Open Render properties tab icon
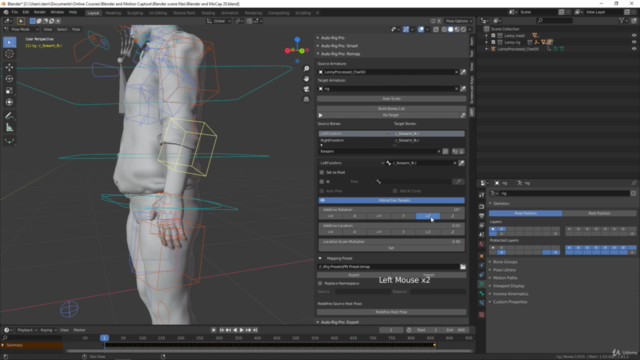Viewport: 640px width, 360px height. point(482,207)
